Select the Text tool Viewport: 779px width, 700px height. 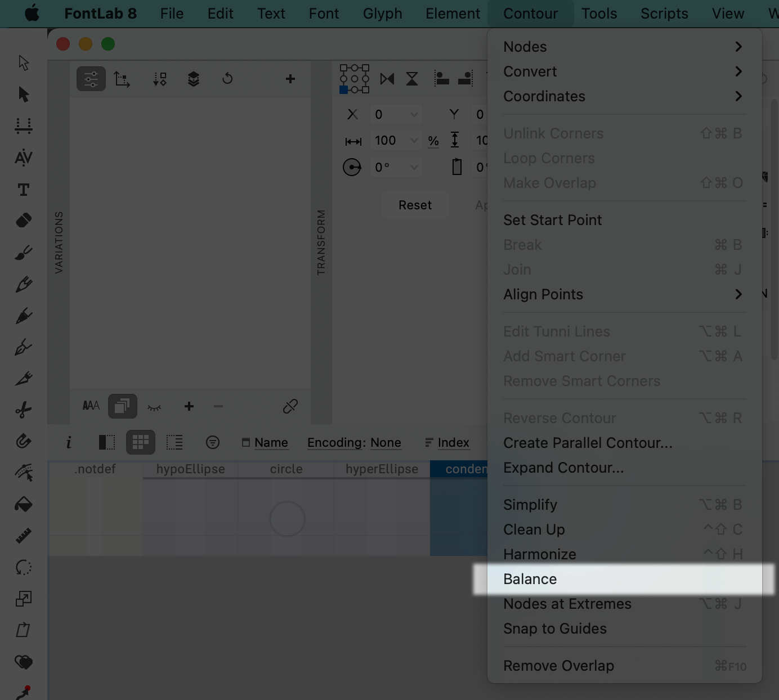coord(24,190)
